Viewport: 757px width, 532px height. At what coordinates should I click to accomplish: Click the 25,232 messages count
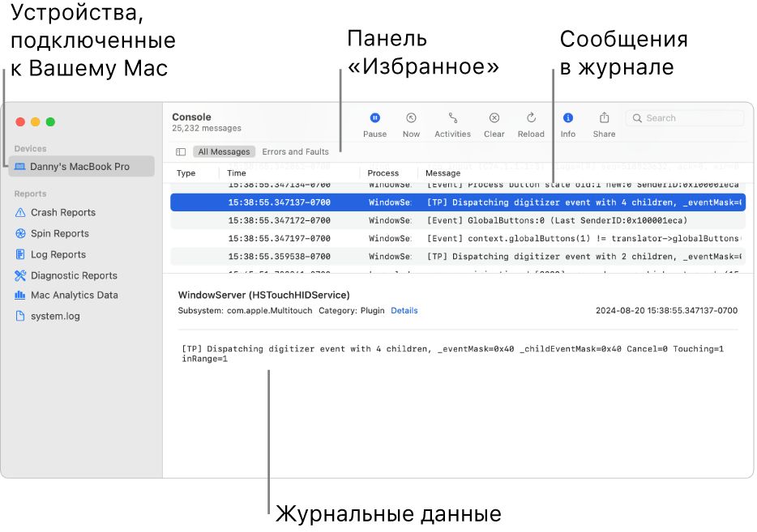point(206,128)
